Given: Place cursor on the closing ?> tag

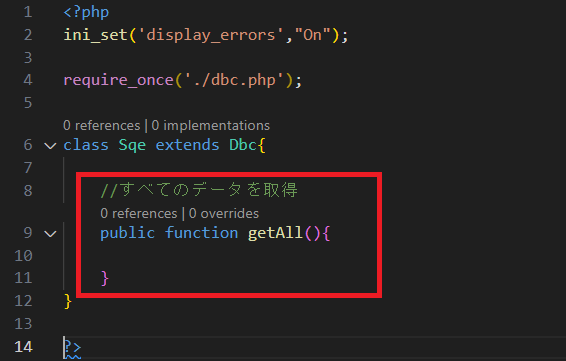Looking at the screenshot, I should [x=73, y=347].
